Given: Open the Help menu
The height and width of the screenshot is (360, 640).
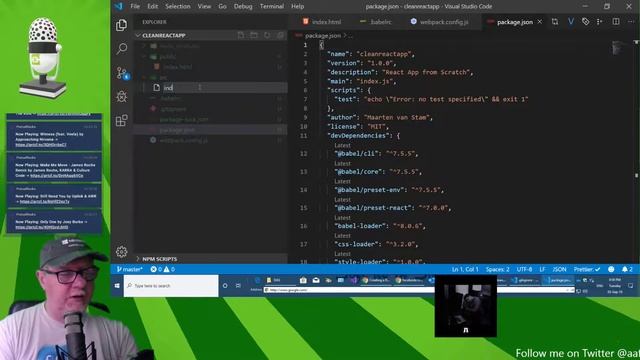Looking at the screenshot, I should coord(298,7).
